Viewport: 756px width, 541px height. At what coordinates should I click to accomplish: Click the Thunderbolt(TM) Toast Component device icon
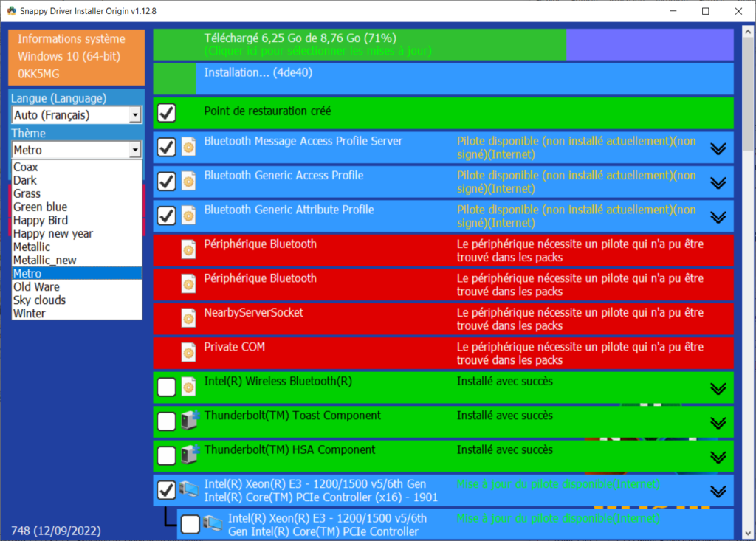coord(190,421)
